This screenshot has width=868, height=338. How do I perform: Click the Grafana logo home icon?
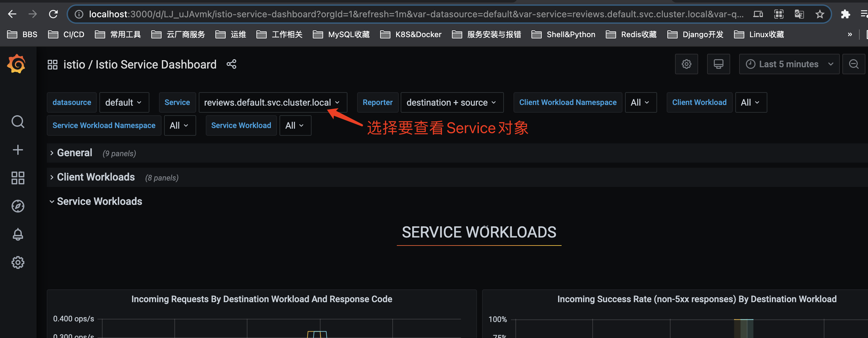[16, 64]
